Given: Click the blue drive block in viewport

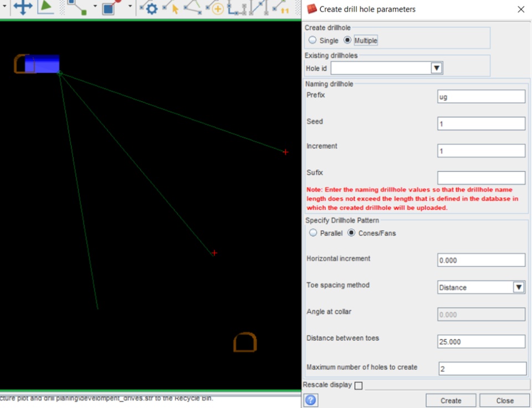Looking at the screenshot, I should (42, 64).
